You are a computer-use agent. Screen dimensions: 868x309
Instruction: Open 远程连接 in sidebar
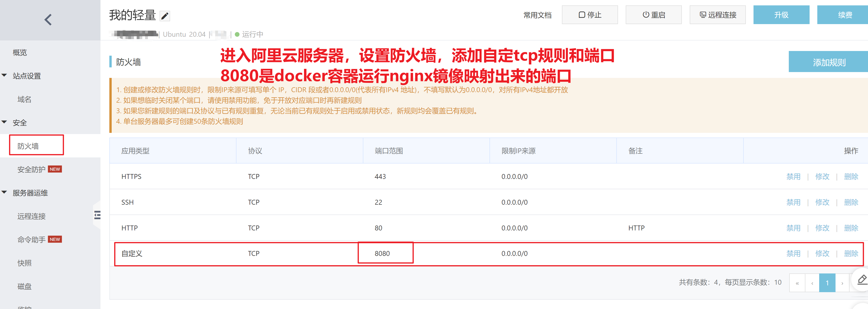(31, 216)
